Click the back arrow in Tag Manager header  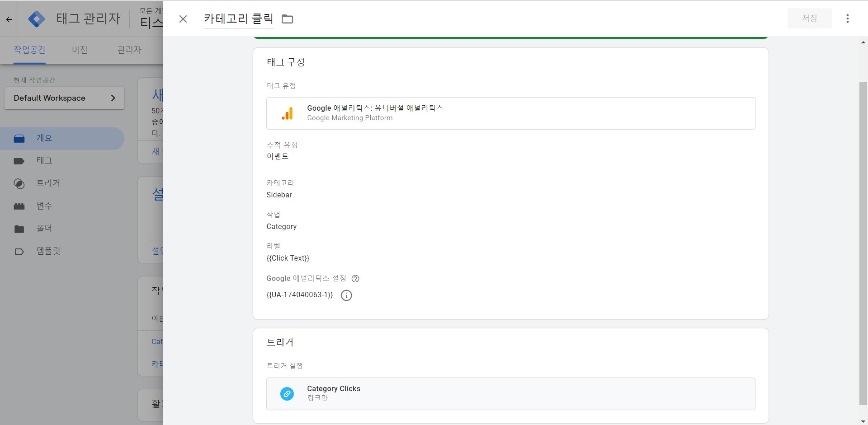[x=9, y=19]
